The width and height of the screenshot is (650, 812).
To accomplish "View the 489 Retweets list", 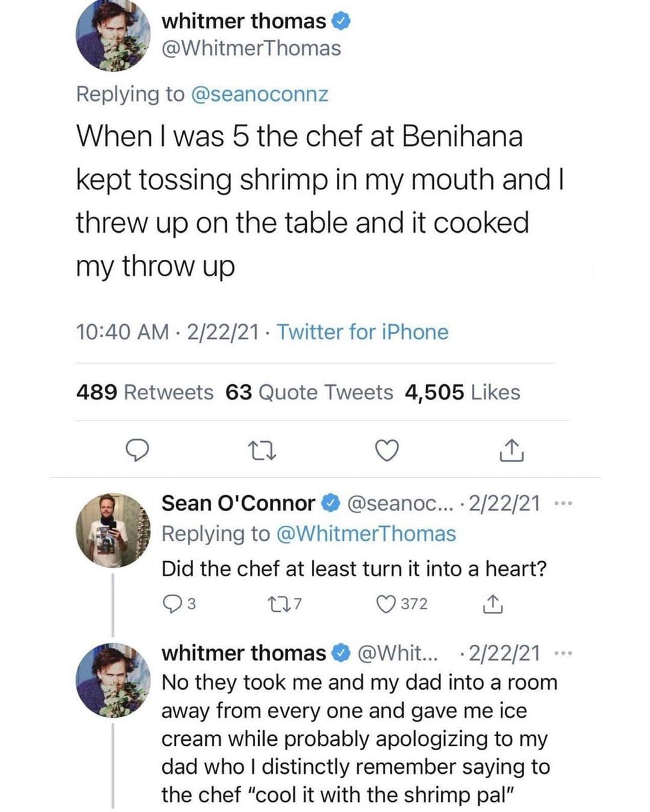I will click(x=144, y=392).
